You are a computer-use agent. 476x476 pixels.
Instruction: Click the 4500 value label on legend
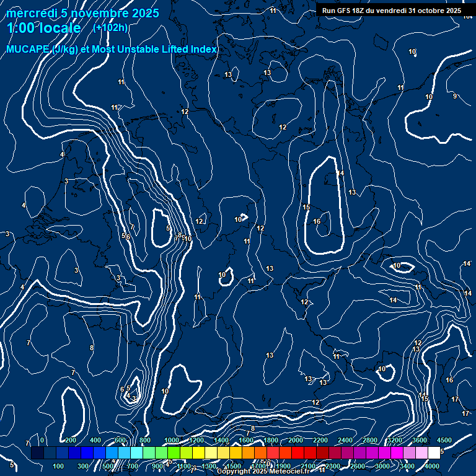pos(444,440)
